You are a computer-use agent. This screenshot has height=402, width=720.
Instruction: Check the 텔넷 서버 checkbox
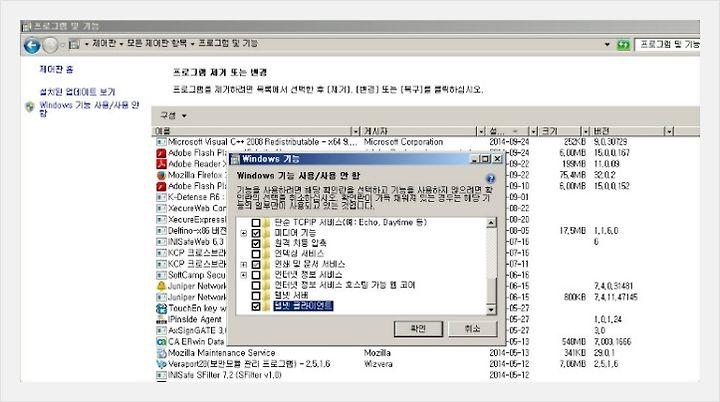pos(256,296)
